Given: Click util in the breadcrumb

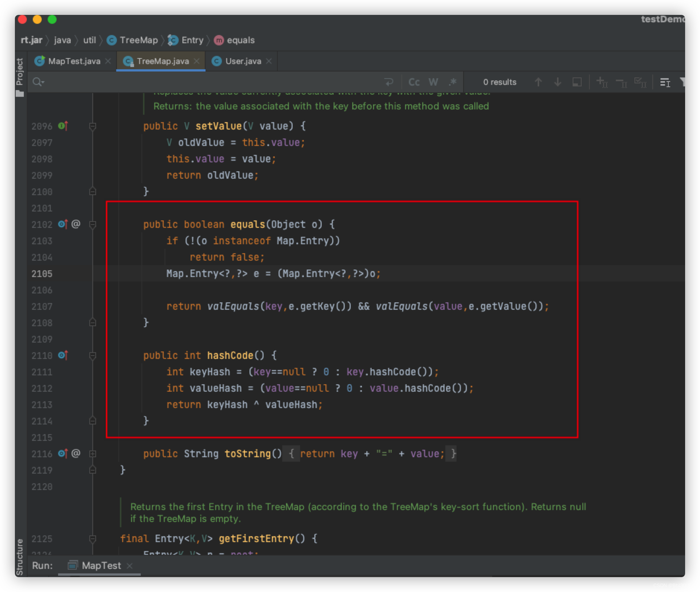Looking at the screenshot, I should (x=89, y=40).
